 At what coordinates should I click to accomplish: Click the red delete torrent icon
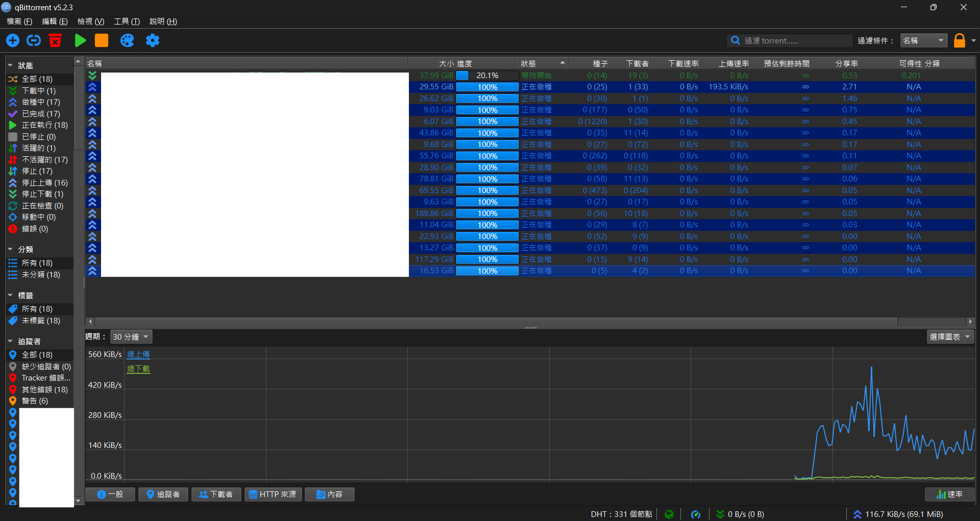tap(55, 40)
